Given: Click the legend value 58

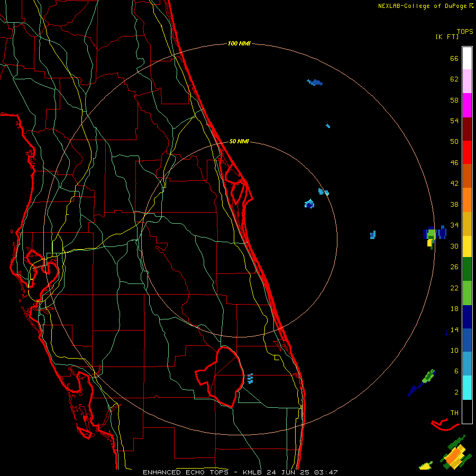Looking at the screenshot, I should click(x=454, y=100).
